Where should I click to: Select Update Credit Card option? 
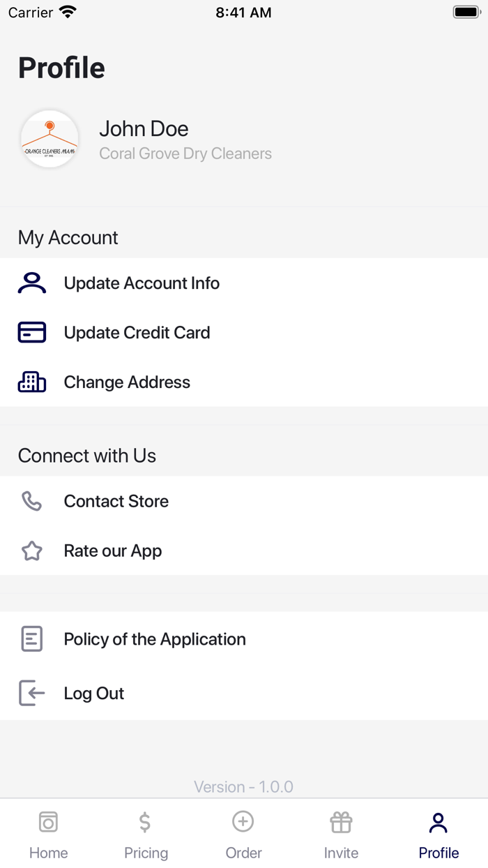pos(137,333)
